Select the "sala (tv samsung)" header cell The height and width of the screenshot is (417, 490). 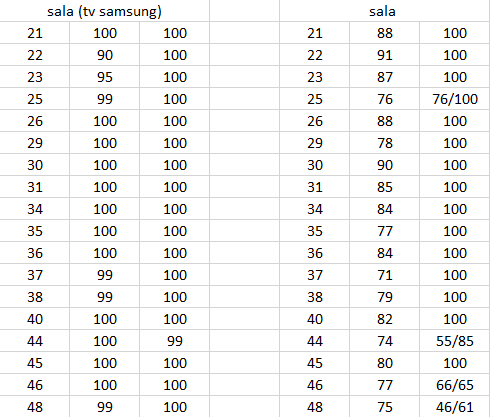[x=104, y=11]
